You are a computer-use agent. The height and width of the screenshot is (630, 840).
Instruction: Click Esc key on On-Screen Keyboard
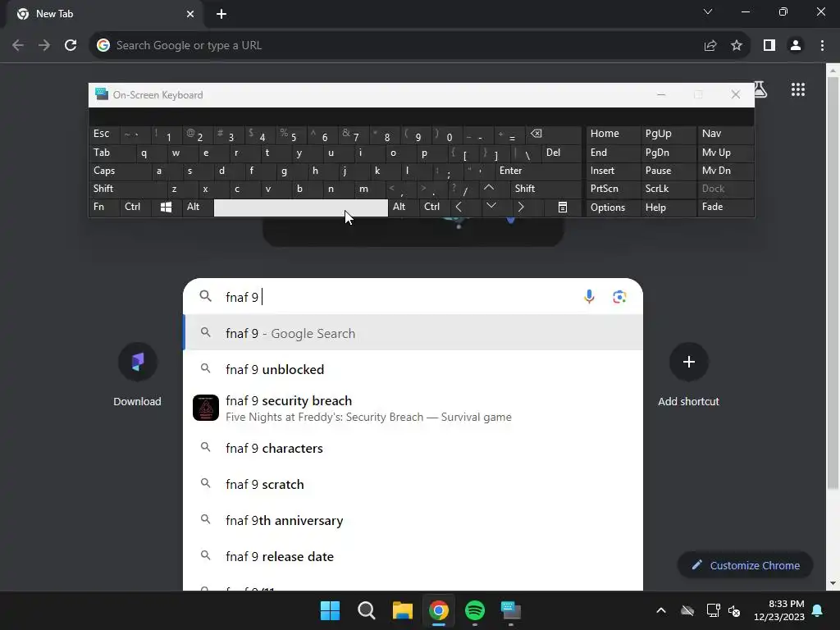[104, 134]
